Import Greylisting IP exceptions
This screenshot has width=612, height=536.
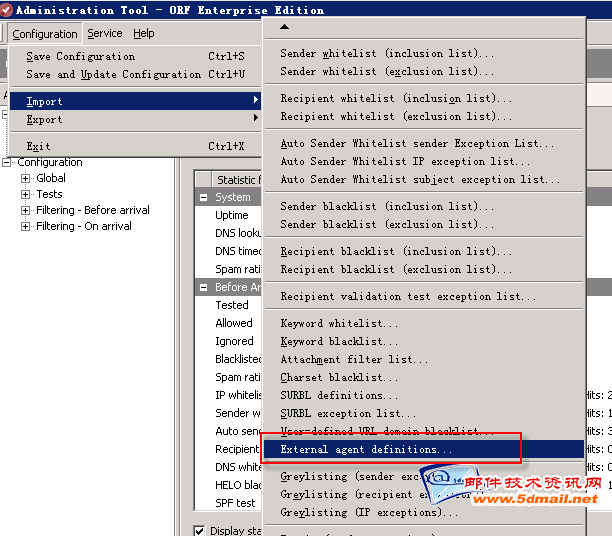point(424,512)
